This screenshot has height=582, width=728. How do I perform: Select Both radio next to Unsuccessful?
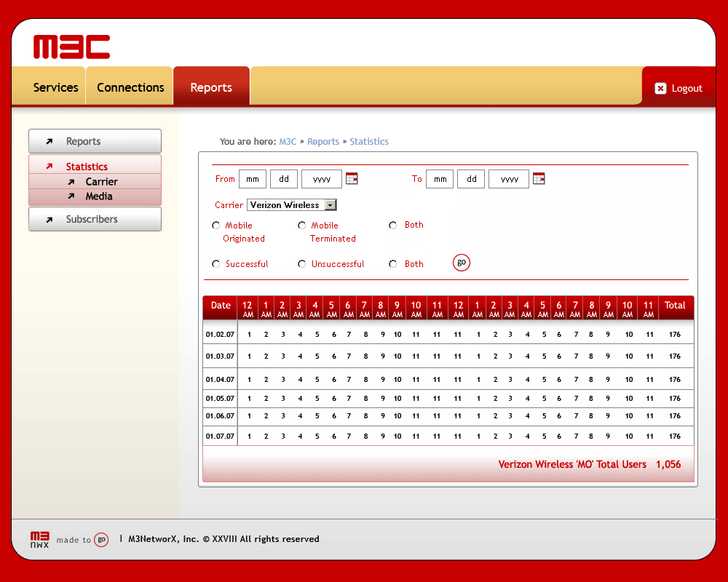(393, 264)
